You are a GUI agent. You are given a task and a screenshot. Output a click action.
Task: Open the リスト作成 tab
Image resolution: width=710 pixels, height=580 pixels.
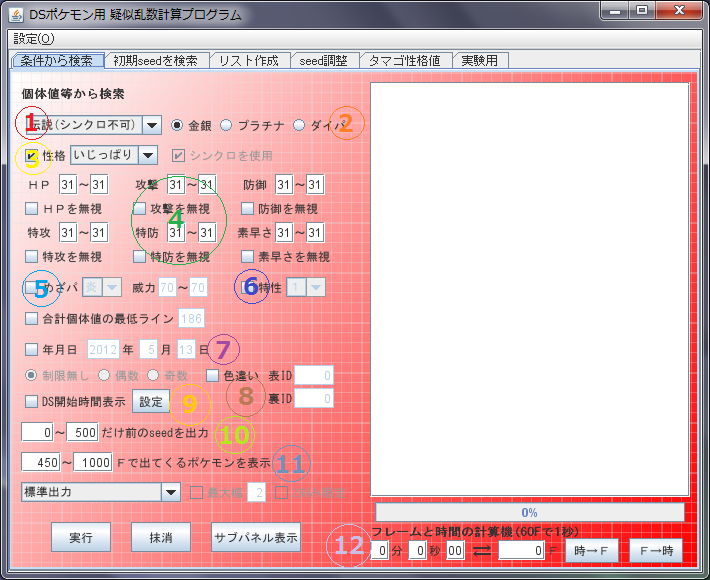249,61
